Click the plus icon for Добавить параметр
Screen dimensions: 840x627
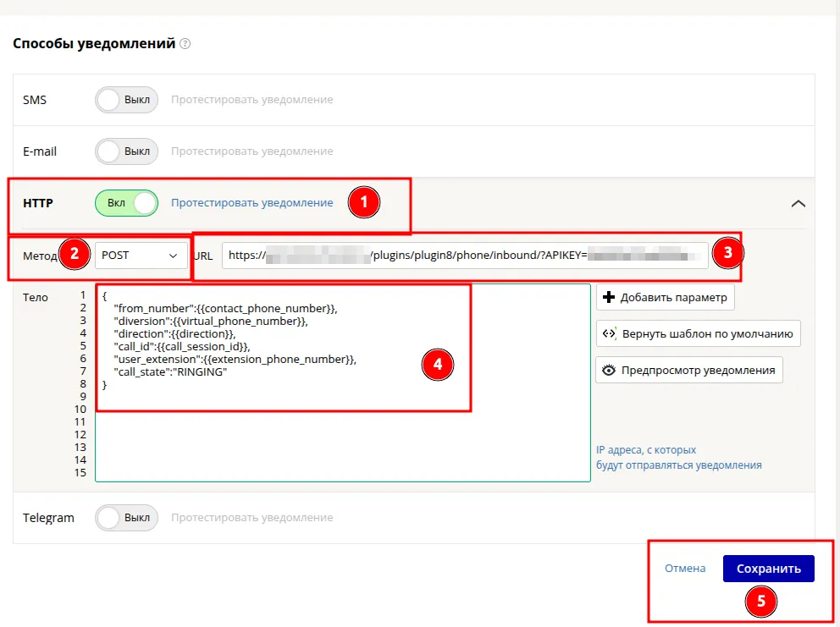(x=609, y=298)
